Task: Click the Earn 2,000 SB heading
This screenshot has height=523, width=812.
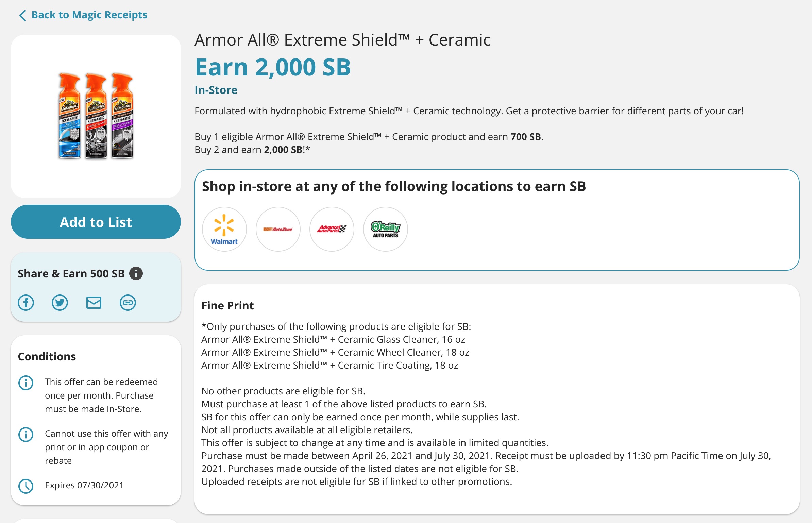Action: (x=273, y=67)
